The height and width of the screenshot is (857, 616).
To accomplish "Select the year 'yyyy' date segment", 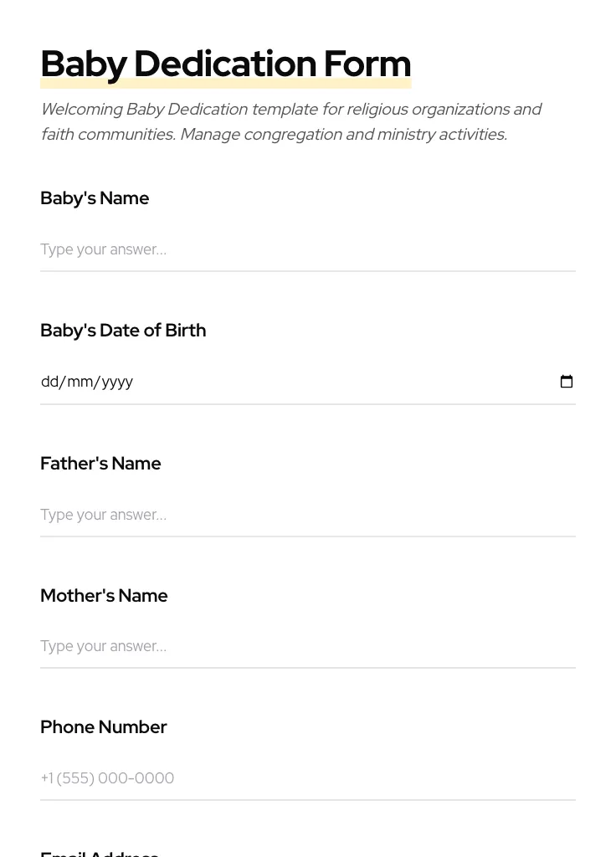I will (117, 382).
